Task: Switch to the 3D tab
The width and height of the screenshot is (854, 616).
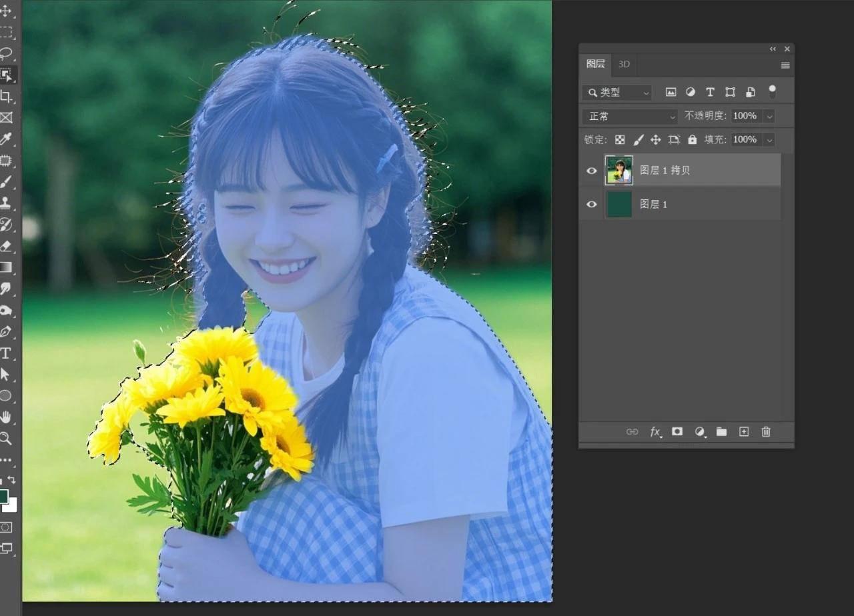Action: pos(624,64)
